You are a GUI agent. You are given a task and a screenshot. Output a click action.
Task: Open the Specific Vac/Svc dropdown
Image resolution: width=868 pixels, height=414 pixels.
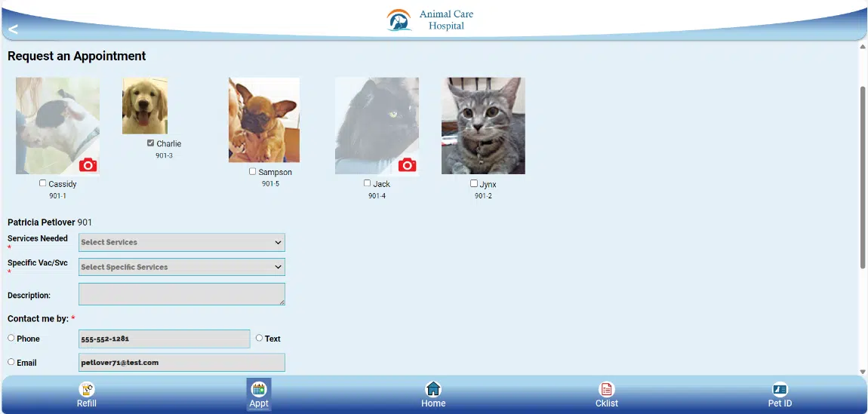pyautogui.click(x=182, y=267)
